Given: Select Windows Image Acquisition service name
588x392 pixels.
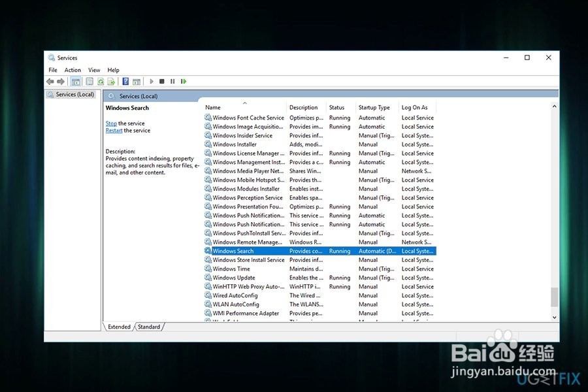Looking at the screenshot, I should coord(248,126).
